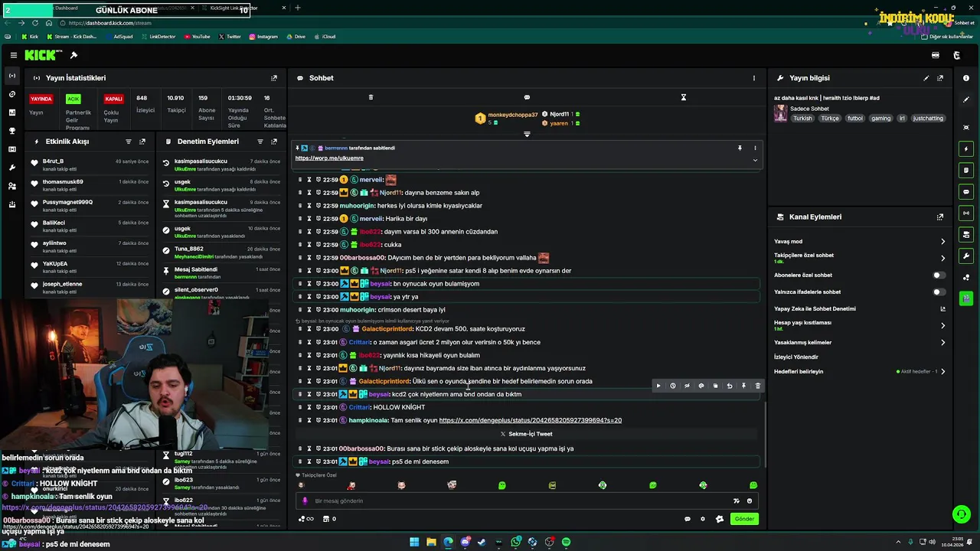Click the green clapperboard icon in right sidebar
Image resolution: width=980 pixels, height=551 pixels.
pyautogui.click(x=966, y=298)
